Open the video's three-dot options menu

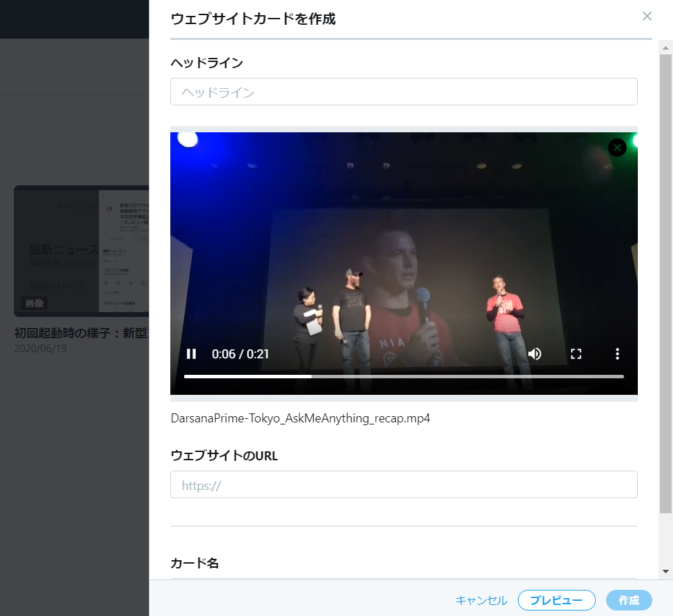tap(617, 354)
